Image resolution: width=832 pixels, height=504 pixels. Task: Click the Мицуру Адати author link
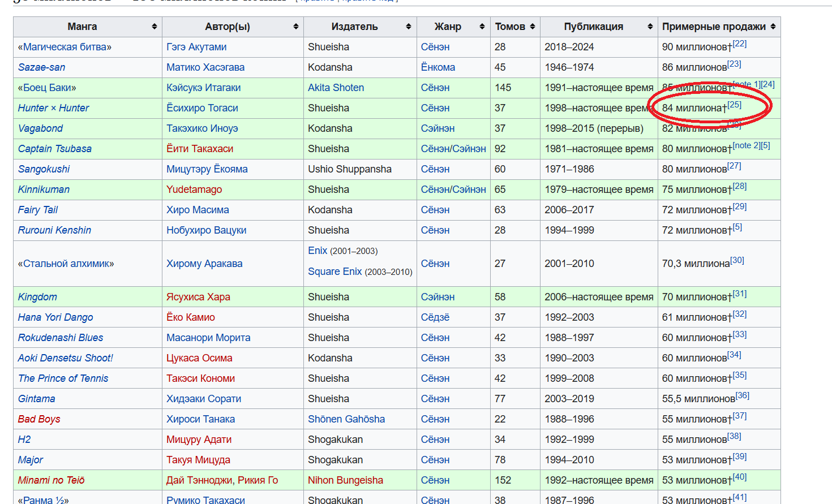(x=199, y=440)
